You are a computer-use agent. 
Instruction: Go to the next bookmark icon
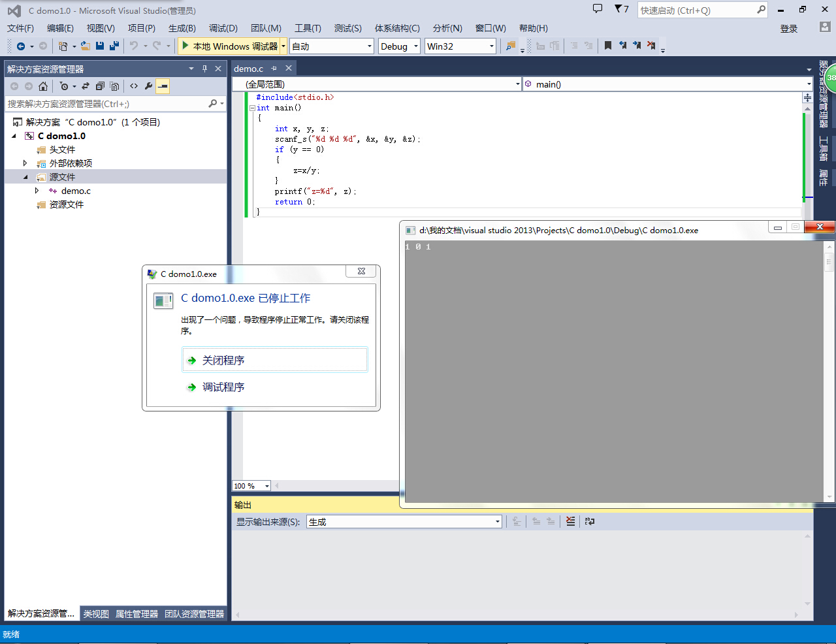tap(637, 46)
